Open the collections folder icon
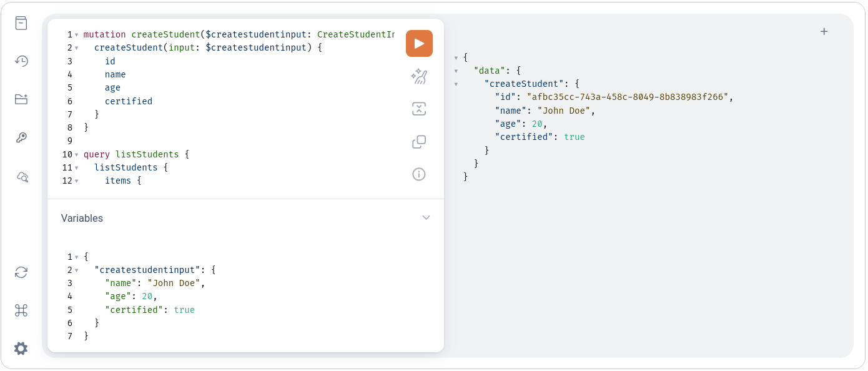 click(21, 99)
